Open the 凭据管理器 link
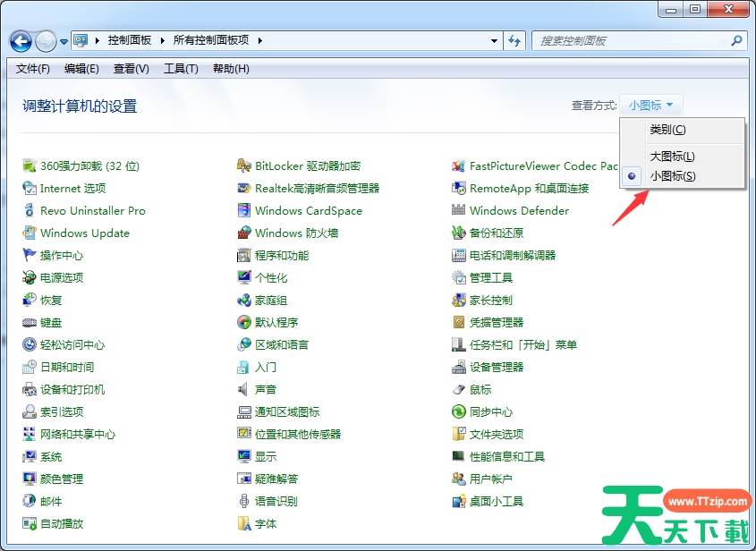The height and width of the screenshot is (551, 756). [497, 322]
